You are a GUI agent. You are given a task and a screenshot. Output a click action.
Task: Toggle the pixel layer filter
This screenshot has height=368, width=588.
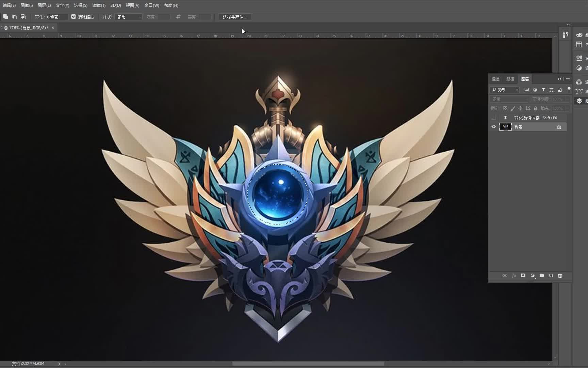click(x=527, y=90)
